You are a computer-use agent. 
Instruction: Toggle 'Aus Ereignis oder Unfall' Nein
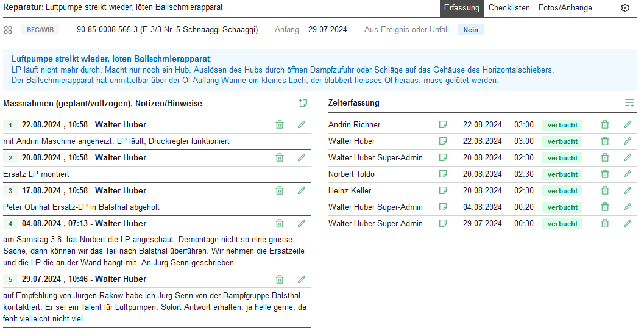[x=470, y=30]
